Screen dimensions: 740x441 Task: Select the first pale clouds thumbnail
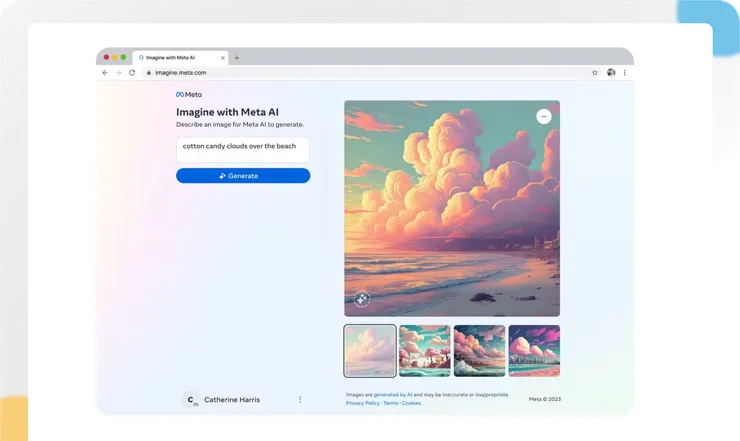click(370, 351)
